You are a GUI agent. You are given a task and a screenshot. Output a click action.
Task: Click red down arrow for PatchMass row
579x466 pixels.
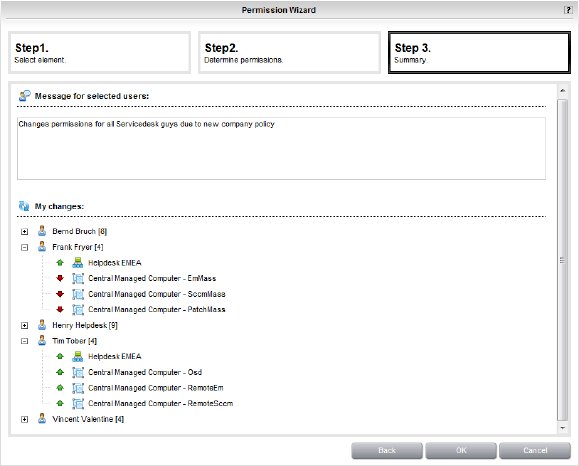[60, 309]
